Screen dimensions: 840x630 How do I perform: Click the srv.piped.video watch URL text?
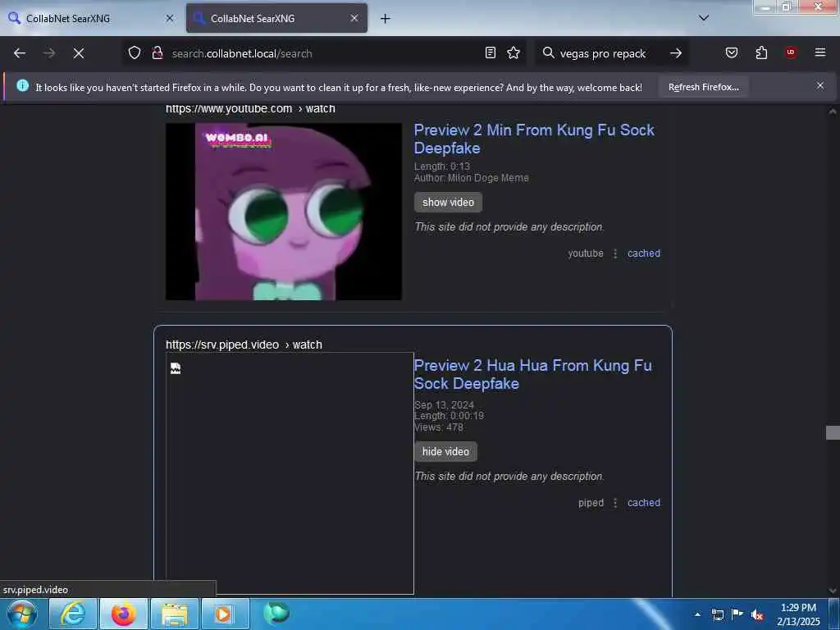[244, 345]
